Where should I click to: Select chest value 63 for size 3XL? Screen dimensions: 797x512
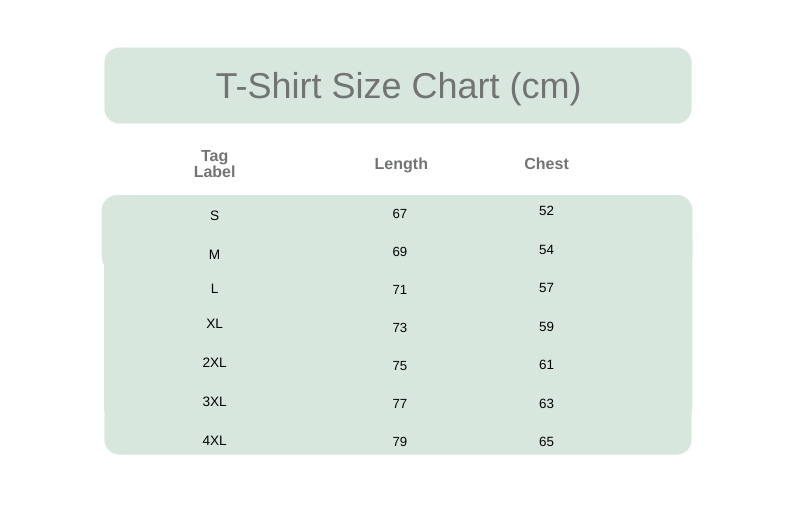[546, 403]
